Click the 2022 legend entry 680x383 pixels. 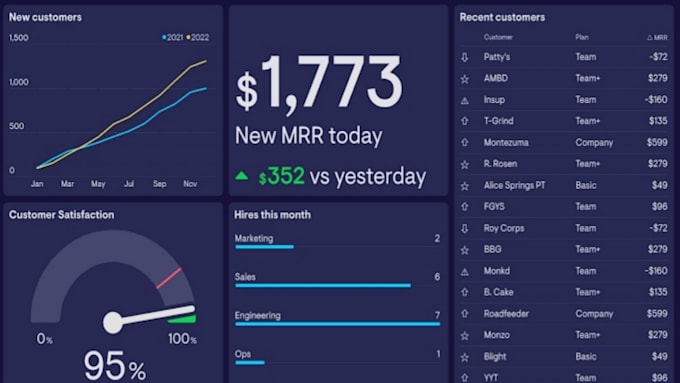coord(198,37)
